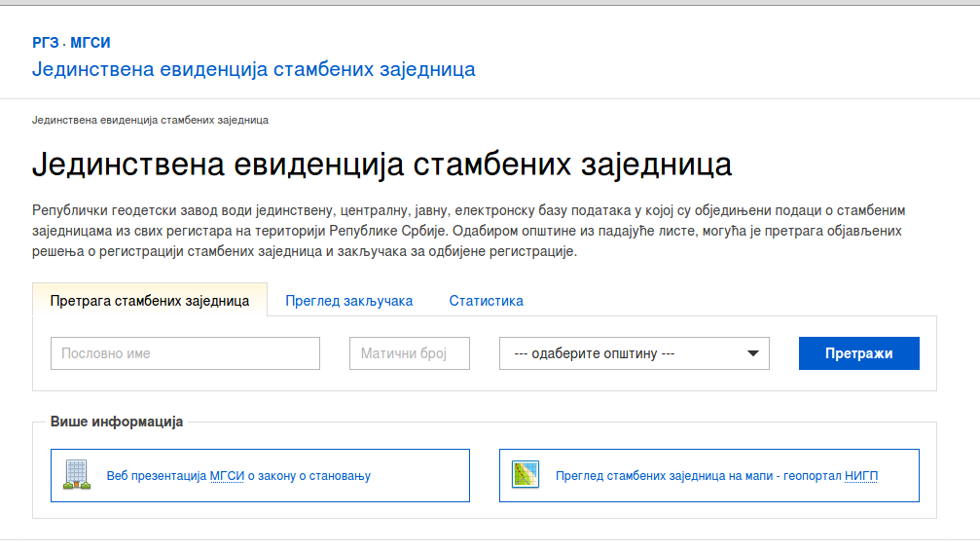980x551 pixels.
Task: Open "Веб презентација МГСИ о закону о становању"
Action: [x=238, y=476]
